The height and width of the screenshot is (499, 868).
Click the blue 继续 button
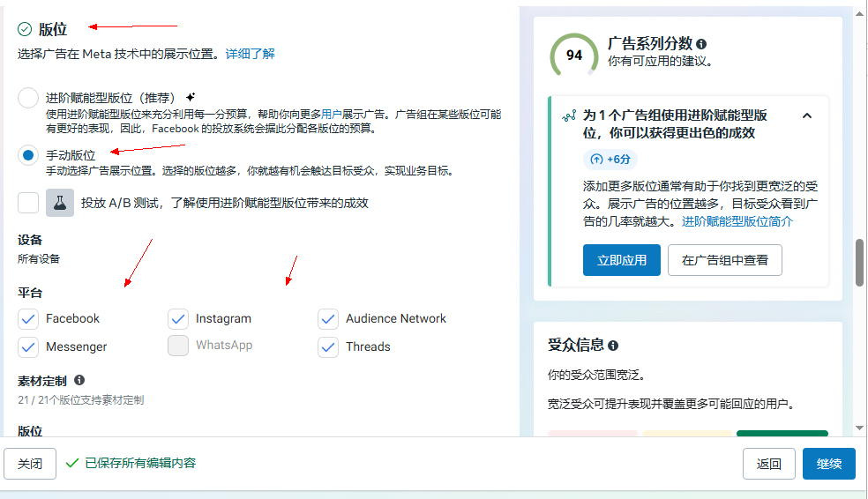point(828,464)
